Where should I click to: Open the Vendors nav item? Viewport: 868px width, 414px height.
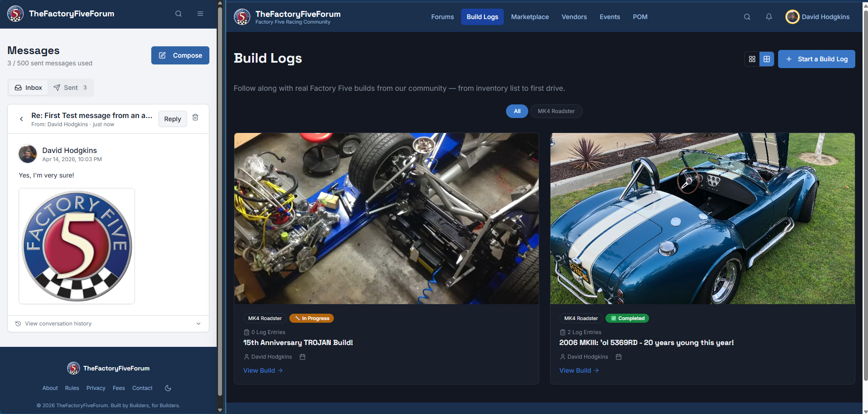(x=574, y=17)
